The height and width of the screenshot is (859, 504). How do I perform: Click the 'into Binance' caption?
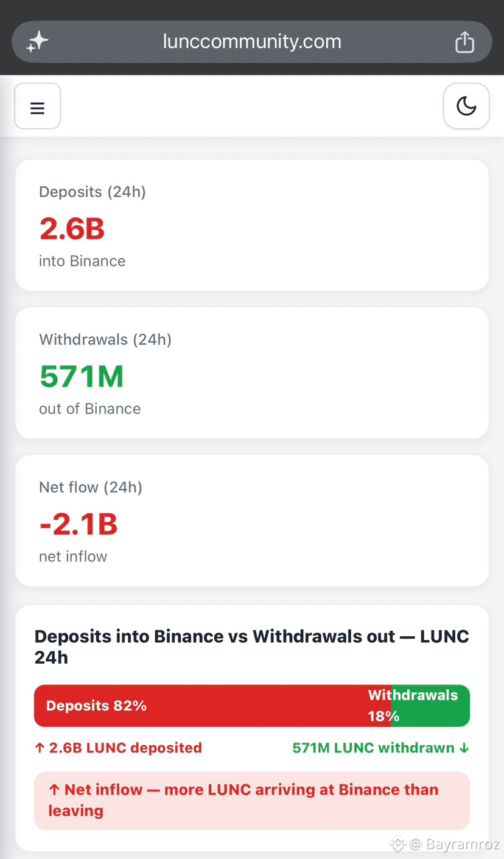pyautogui.click(x=82, y=261)
